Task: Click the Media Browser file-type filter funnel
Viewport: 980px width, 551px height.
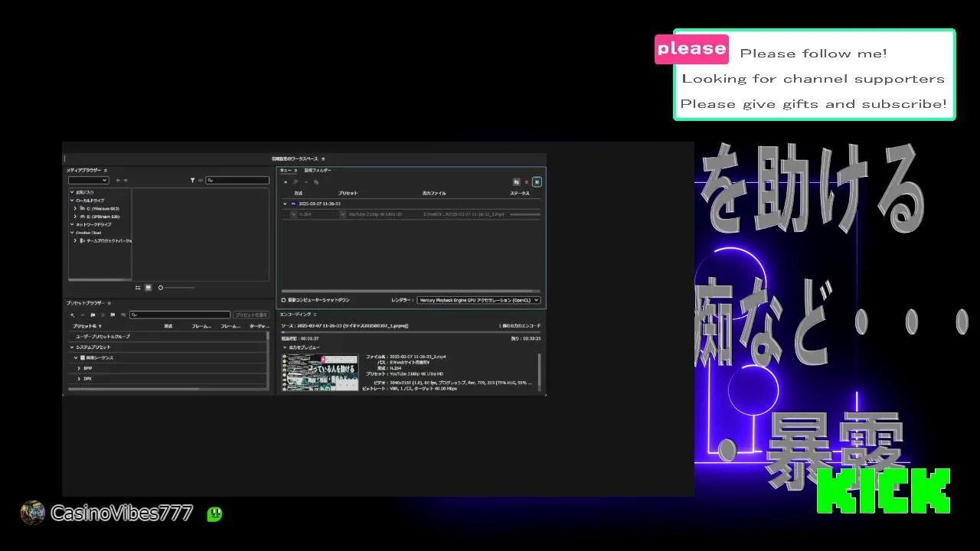Action: [x=192, y=181]
